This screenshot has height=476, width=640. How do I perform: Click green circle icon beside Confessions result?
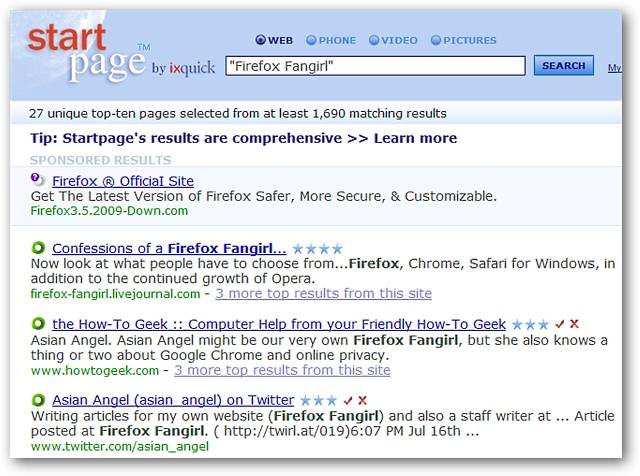click(38, 248)
